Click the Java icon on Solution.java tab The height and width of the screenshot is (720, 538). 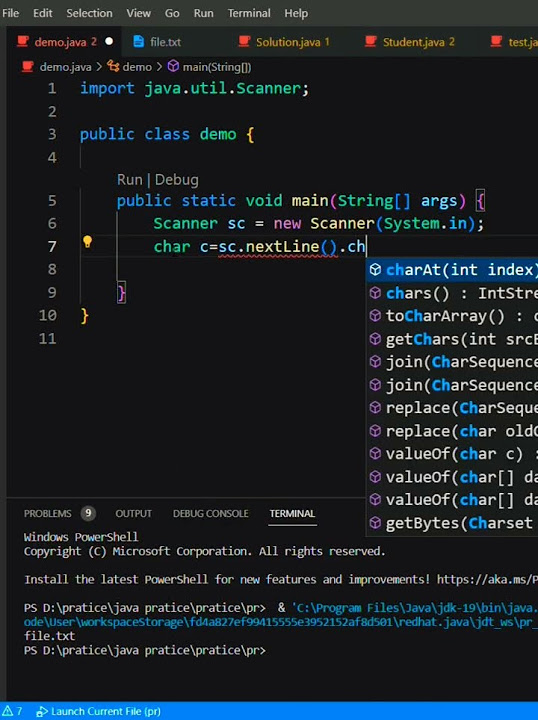pos(244,41)
